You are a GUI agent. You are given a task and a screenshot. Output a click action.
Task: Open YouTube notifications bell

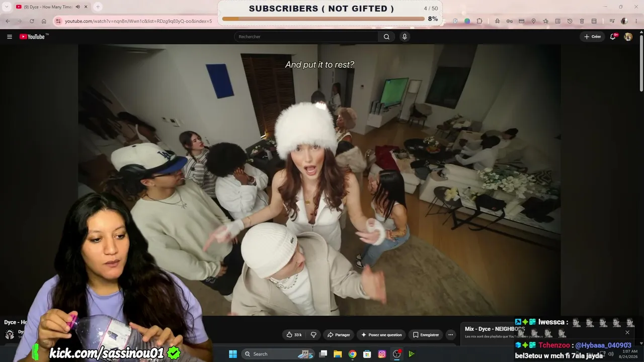613,37
